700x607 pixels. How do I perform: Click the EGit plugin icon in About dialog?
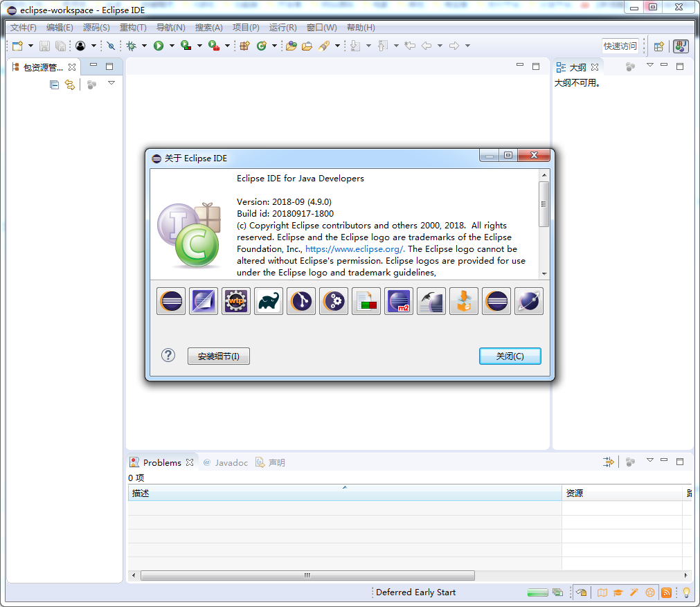301,301
